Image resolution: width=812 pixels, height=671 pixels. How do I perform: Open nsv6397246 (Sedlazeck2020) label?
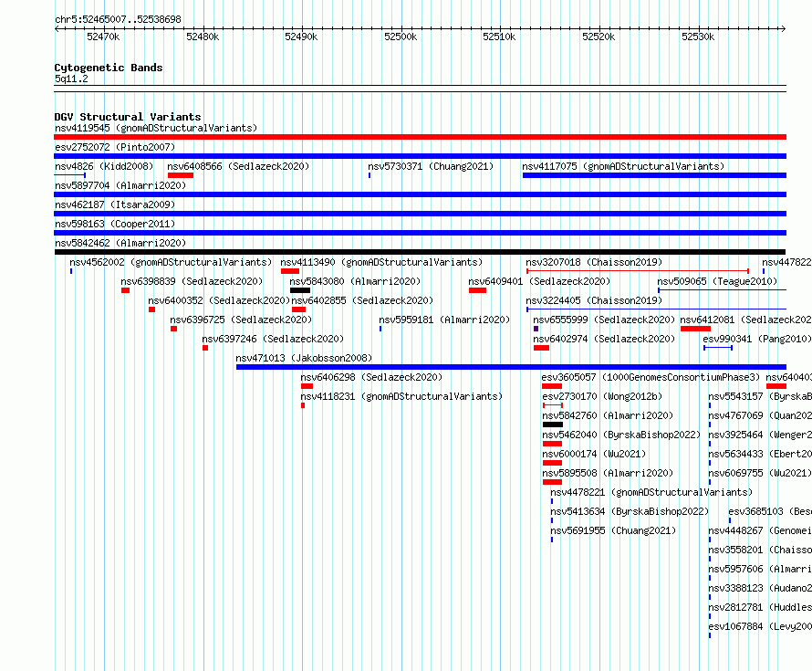(273, 339)
